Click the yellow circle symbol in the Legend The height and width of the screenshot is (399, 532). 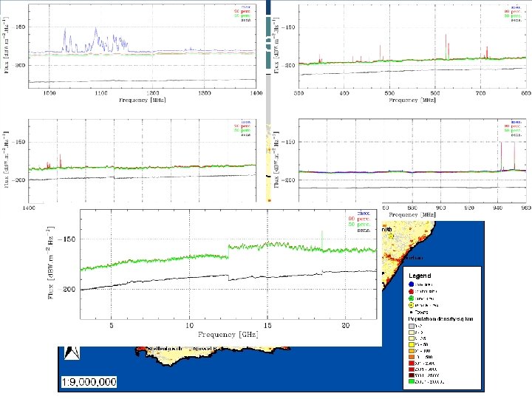[412, 305]
